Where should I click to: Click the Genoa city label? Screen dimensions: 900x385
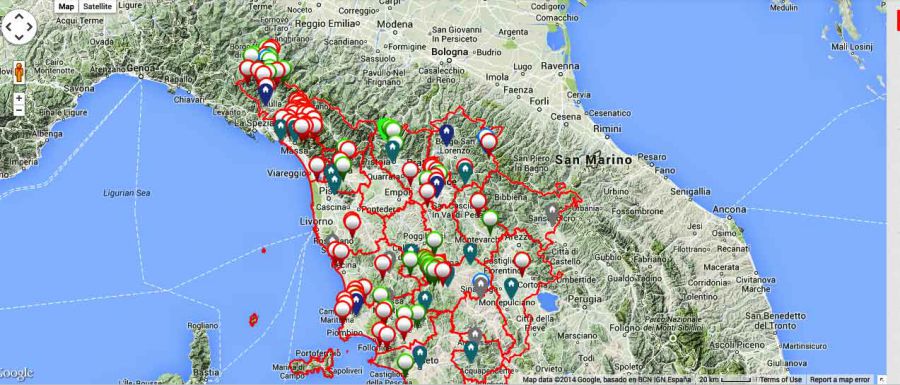(x=142, y=67)
